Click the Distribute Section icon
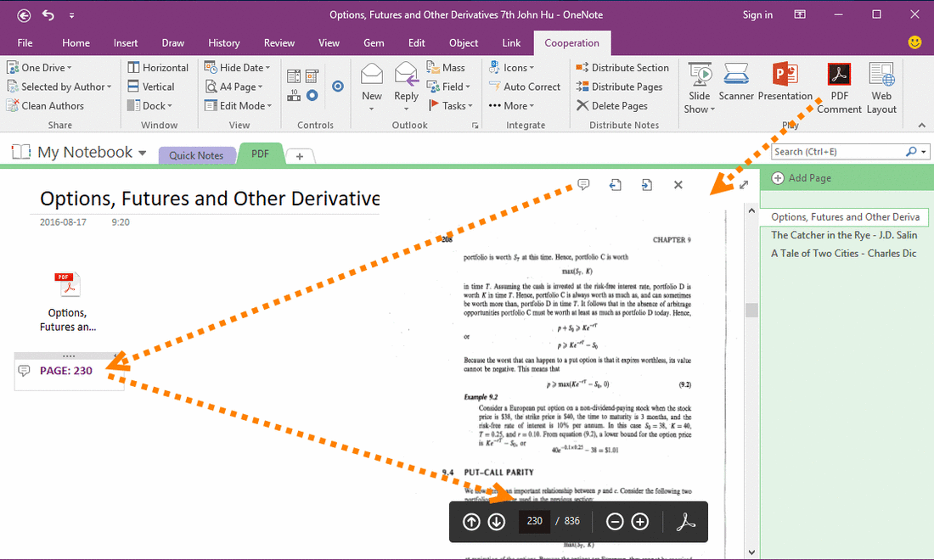Image resolution: width=934 pixels, height=560 pixels. (623, 67)
